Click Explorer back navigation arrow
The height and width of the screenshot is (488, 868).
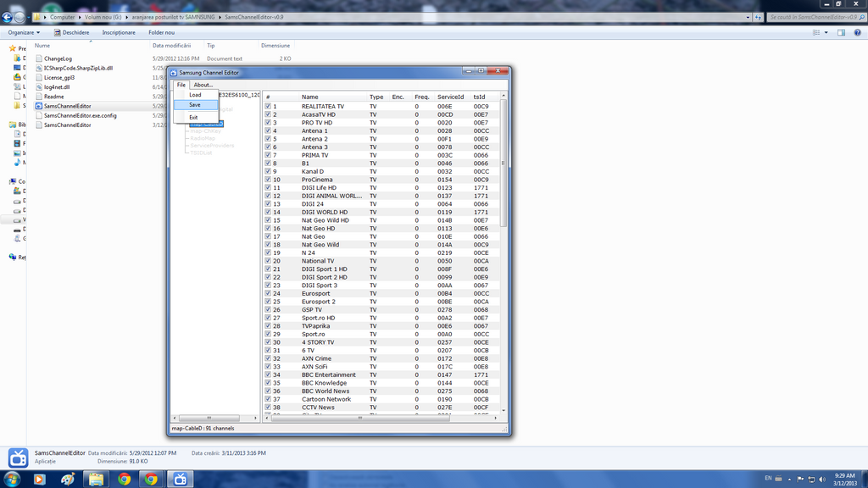(x=7, y=17)
